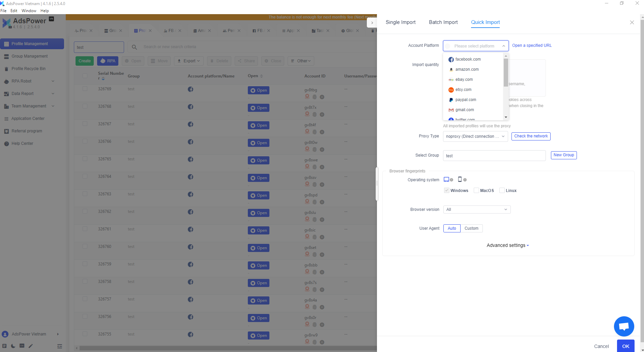Choose the desktop operating system icon
This screenshot has height=352, width=644.
pyautogui.click(x=446, y=180)
